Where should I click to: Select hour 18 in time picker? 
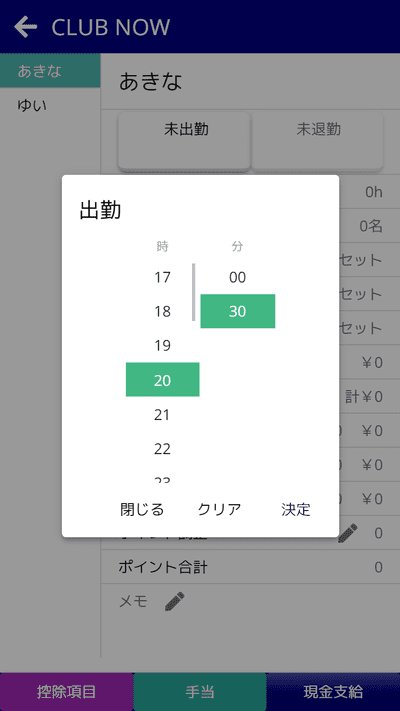point(162,312)
